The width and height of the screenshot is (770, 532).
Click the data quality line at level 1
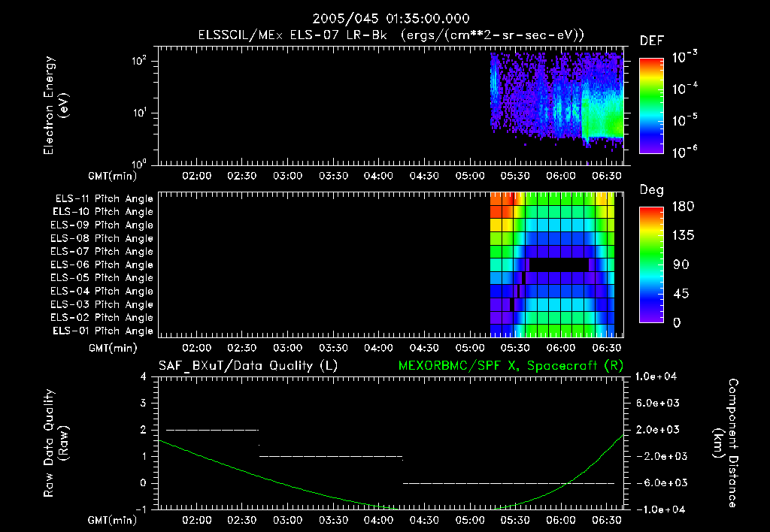(331, 456)
